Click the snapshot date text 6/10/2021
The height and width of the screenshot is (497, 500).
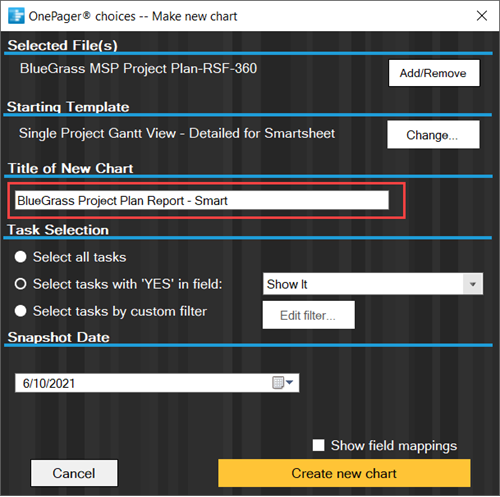49,383
